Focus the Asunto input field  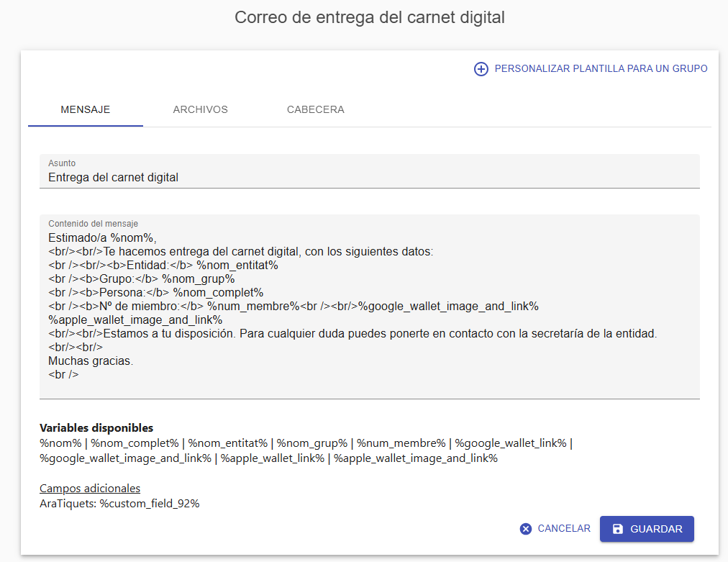coord(370,171)
